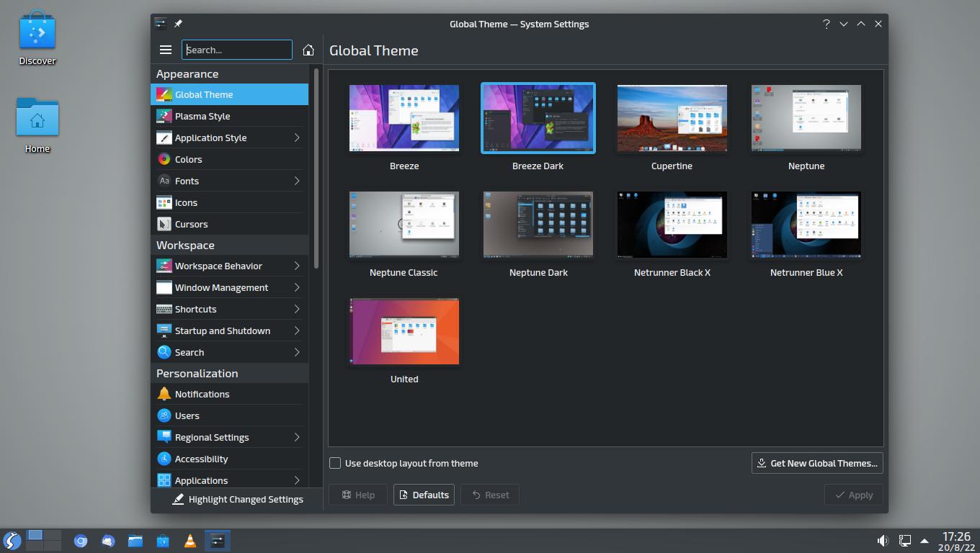Expand Workspace Behavior category arrow

[x=297, y=266]
